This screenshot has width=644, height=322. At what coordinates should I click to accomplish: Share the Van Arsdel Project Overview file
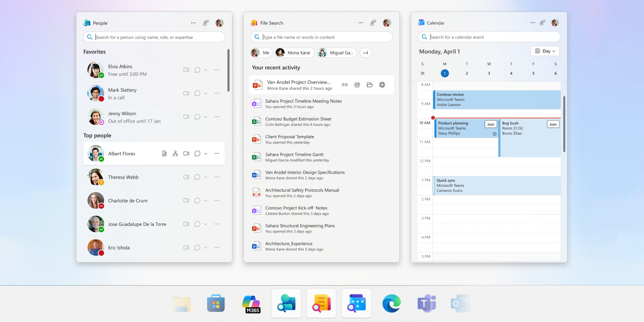point(357,85)
